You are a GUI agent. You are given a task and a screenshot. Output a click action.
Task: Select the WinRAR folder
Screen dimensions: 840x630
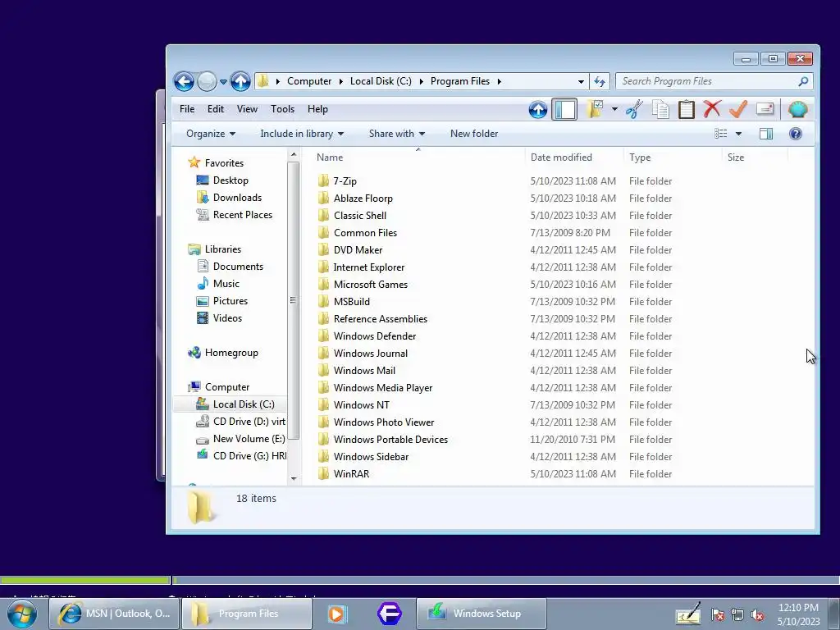351,474
